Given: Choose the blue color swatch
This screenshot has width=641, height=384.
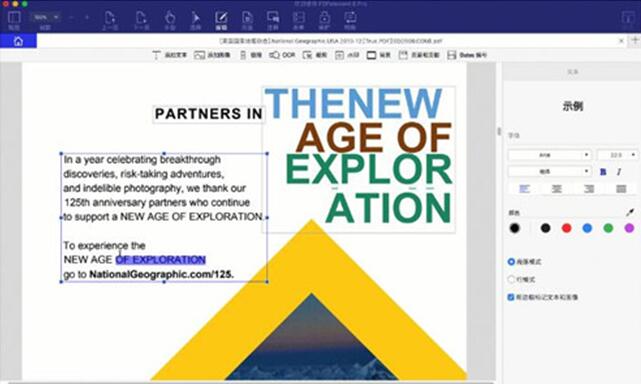Looking at the screenshot, I should pyautogui.click(x=587, y=228).
